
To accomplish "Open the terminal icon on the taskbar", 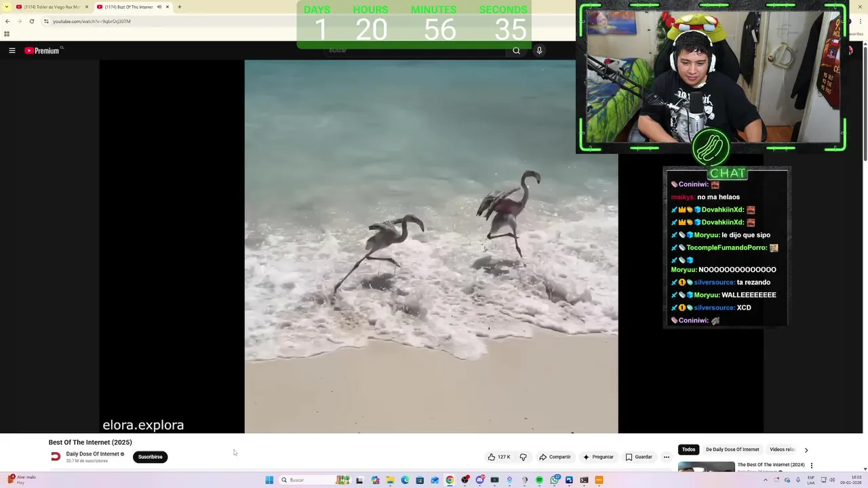I will coord(584,480).
